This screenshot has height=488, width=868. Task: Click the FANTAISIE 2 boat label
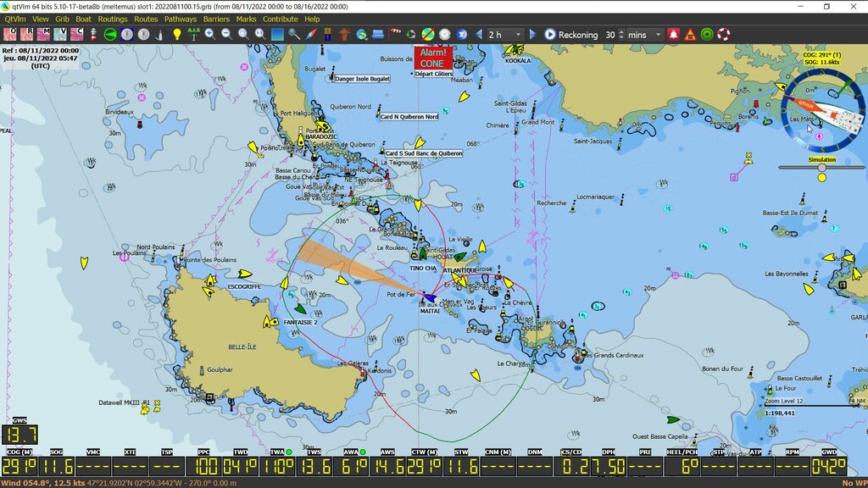[301, 322]
